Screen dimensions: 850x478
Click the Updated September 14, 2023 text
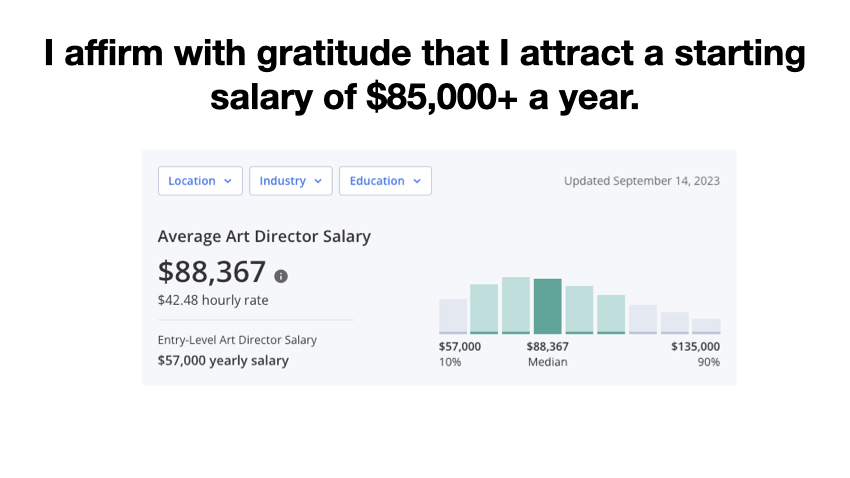point(641,181)
